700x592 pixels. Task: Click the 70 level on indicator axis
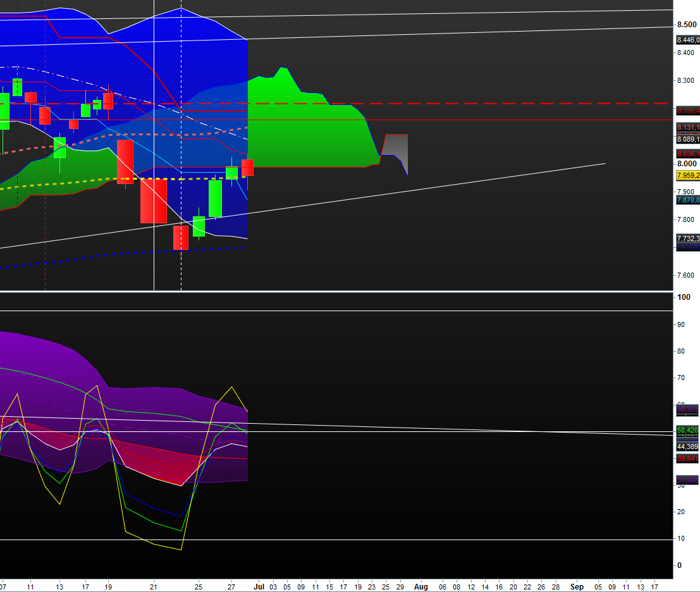click(681, 378)
